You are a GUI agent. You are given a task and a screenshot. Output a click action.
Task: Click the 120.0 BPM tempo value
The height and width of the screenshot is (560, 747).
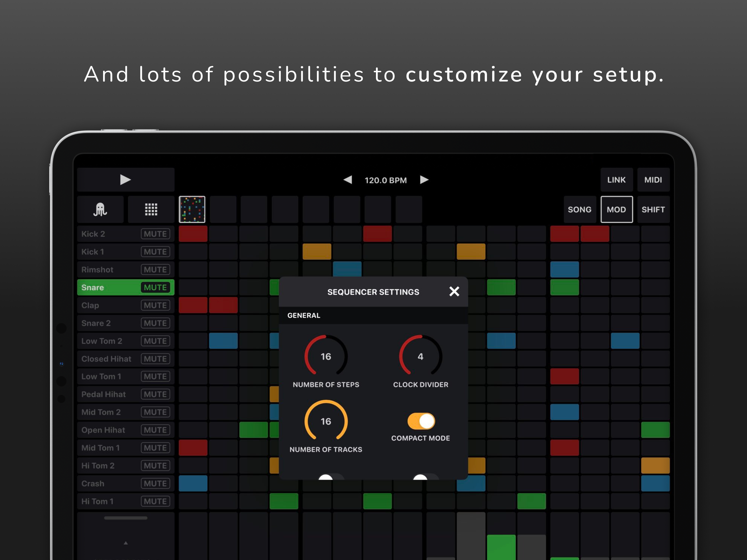(386, 180)
